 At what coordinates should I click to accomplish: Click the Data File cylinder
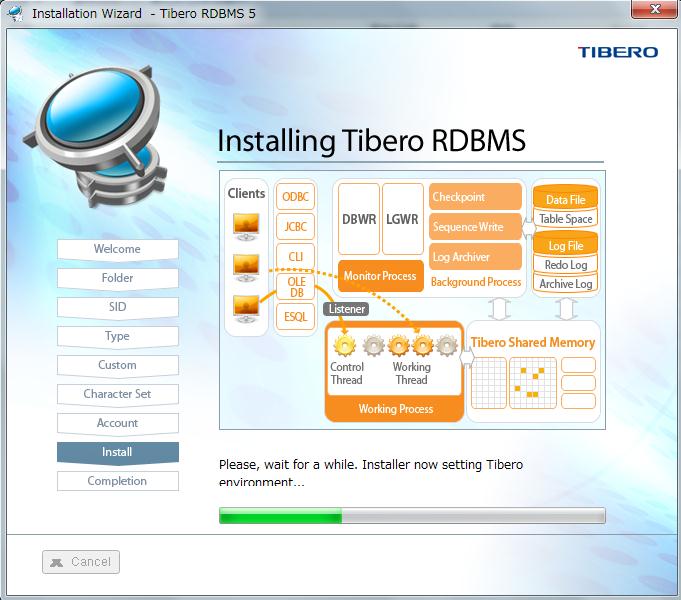(565, 197)
